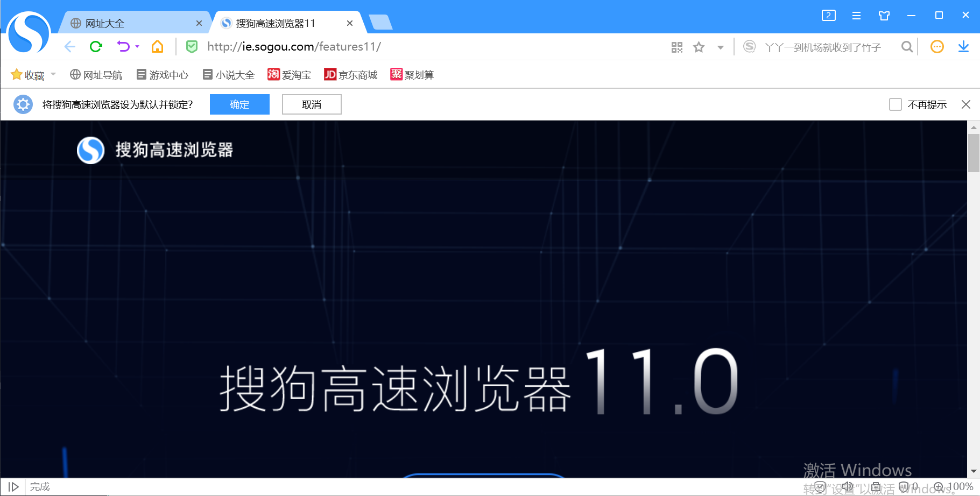Open a new tab
Image resolution: width=980 pixels, height=496 pixels.
(x=381, y=23)
